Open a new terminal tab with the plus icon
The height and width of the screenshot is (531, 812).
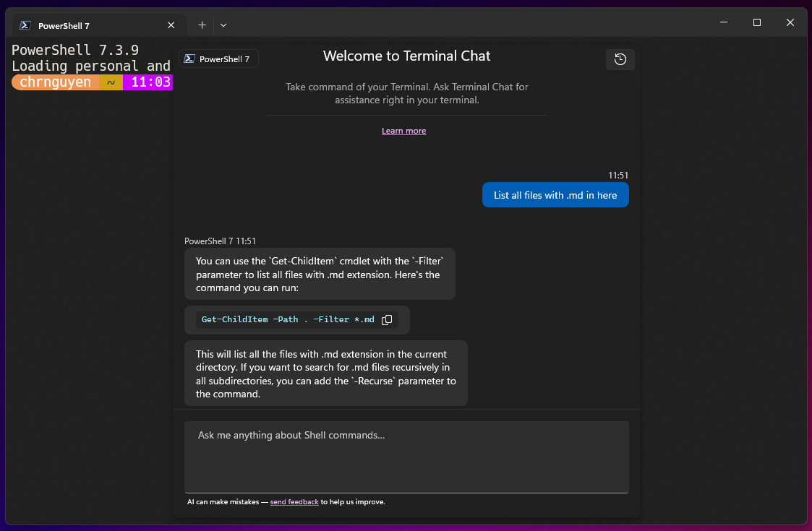pyautogui.click(x=201, y=25)
